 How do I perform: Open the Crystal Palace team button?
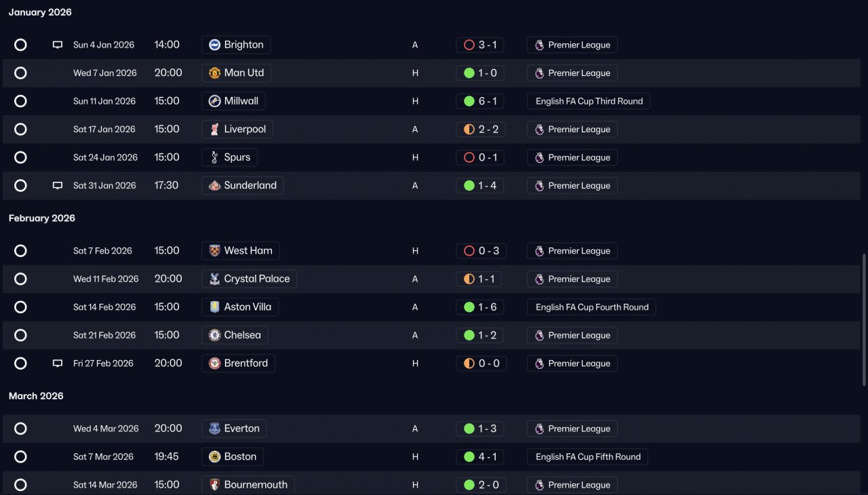pos(249,279)
